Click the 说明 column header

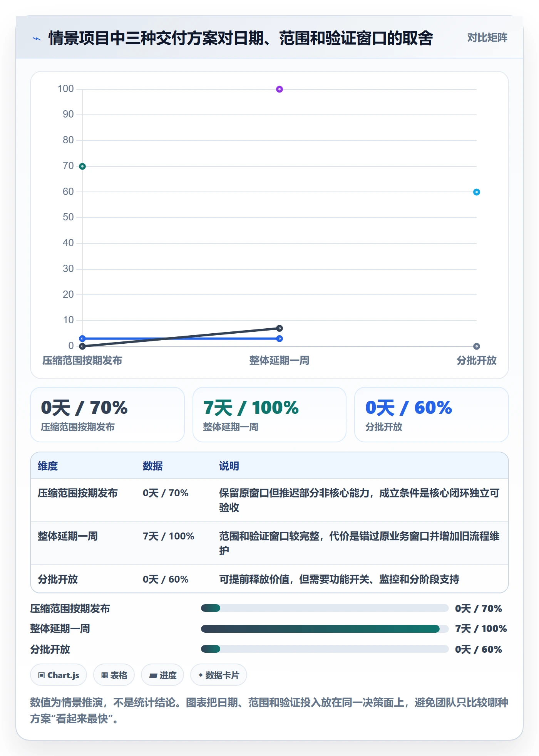tap(229, 466)
